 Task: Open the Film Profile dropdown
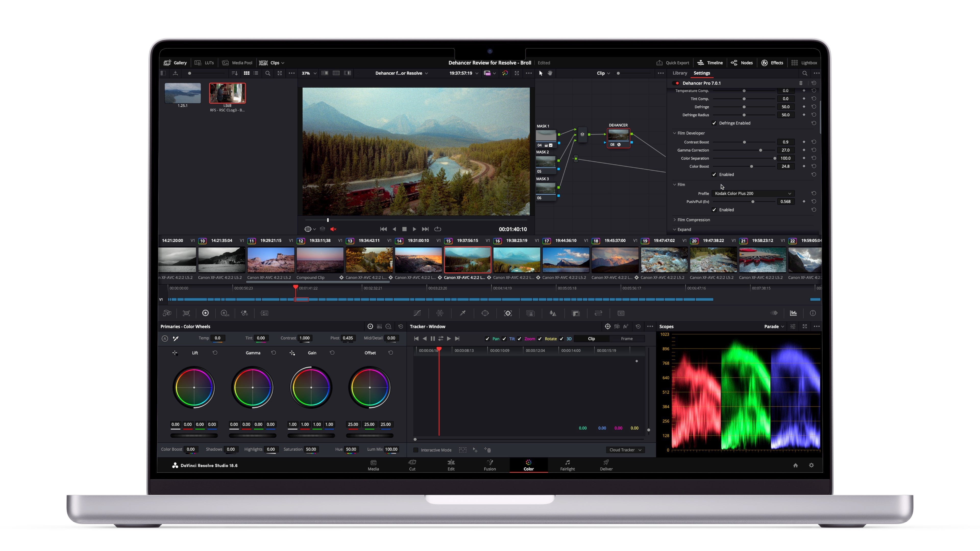753,194
